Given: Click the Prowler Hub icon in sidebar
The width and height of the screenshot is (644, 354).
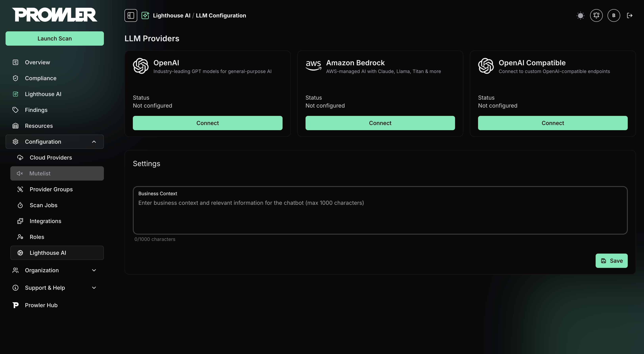Looking at the screenshot, I should [15, 305].
